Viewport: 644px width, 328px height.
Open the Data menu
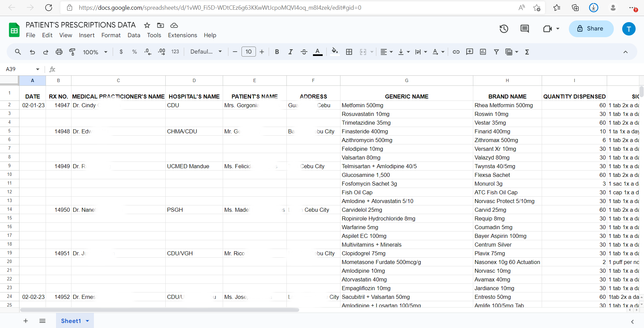coord(134,35)
